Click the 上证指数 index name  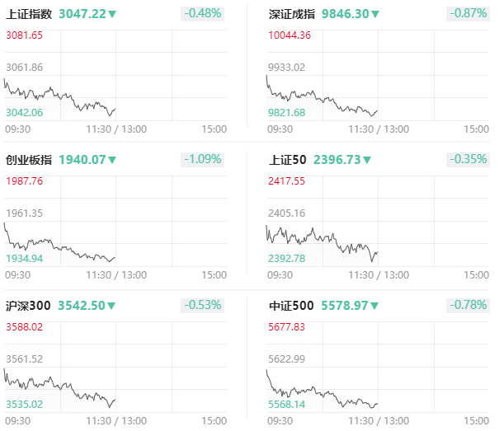(x=29, y=14)
